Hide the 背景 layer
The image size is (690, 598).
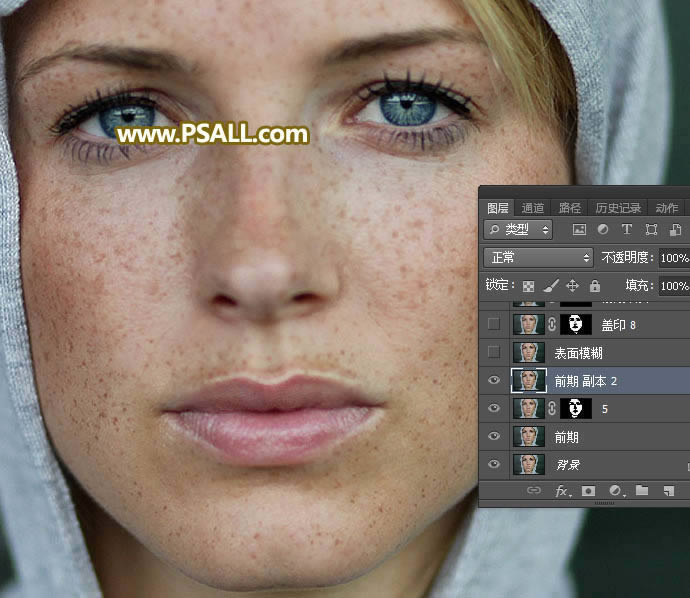pyautogui.click(x=493, y=464)
